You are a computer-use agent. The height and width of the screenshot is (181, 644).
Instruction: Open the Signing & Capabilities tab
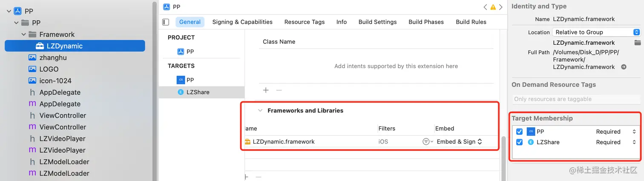[242, 22]
